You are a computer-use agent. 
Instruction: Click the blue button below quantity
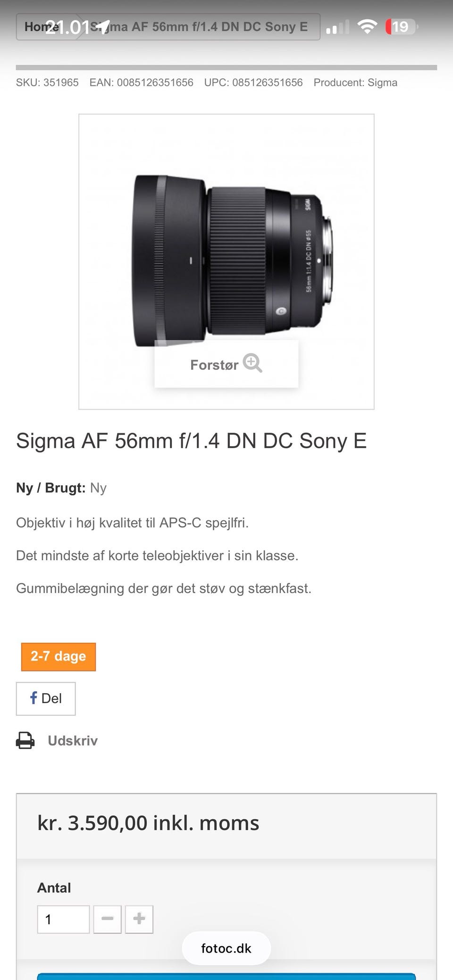[226, 976]
